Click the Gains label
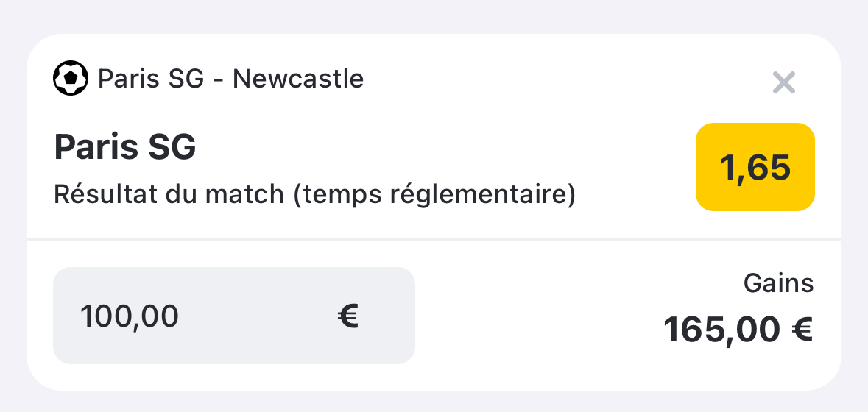Image resolution: width=868 pixels, height=412 pixels. (x=778, y=283)
